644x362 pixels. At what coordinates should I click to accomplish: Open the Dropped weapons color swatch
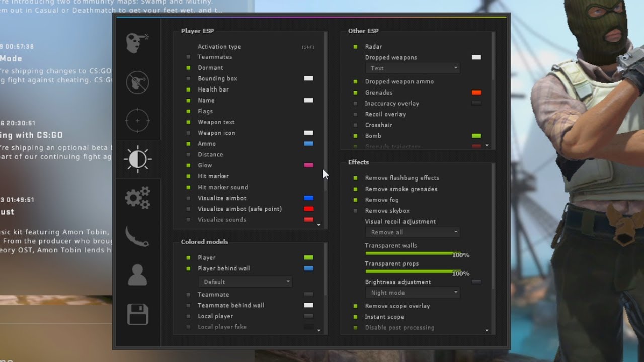click(x=476, y=58)
